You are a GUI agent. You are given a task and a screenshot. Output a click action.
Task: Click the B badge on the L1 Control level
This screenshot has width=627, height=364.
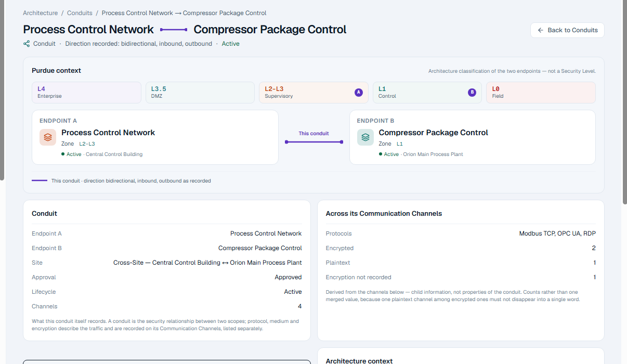point(472,93)
